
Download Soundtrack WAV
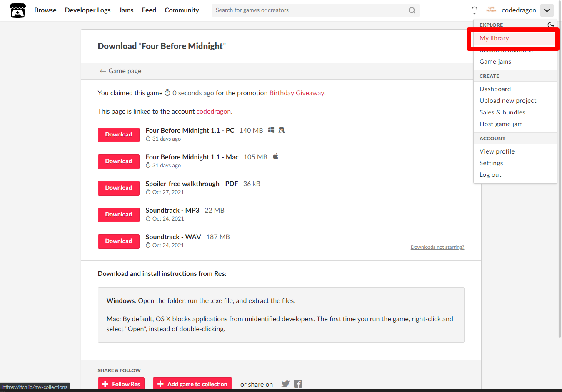(x=119, y=241)
